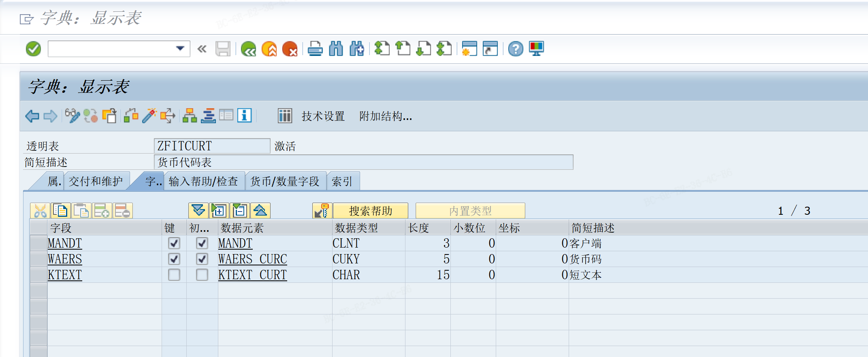The image size is (868, 357).
Task: Click the ZFITCURT table name field
Action: click(212, 146)
